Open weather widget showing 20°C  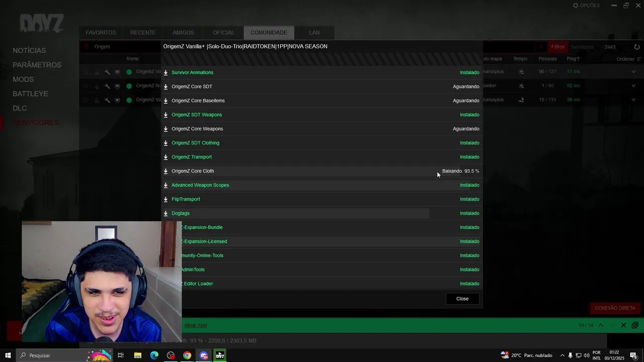point(526,355)
